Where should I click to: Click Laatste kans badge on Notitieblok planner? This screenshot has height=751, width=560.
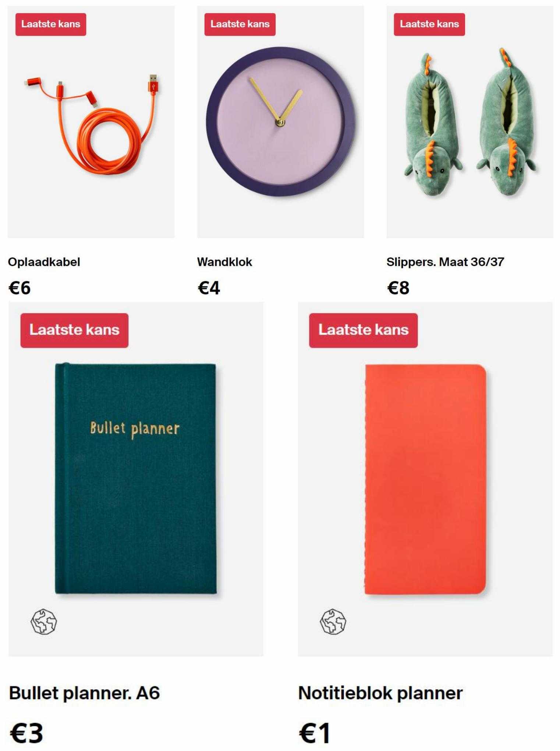364,330
